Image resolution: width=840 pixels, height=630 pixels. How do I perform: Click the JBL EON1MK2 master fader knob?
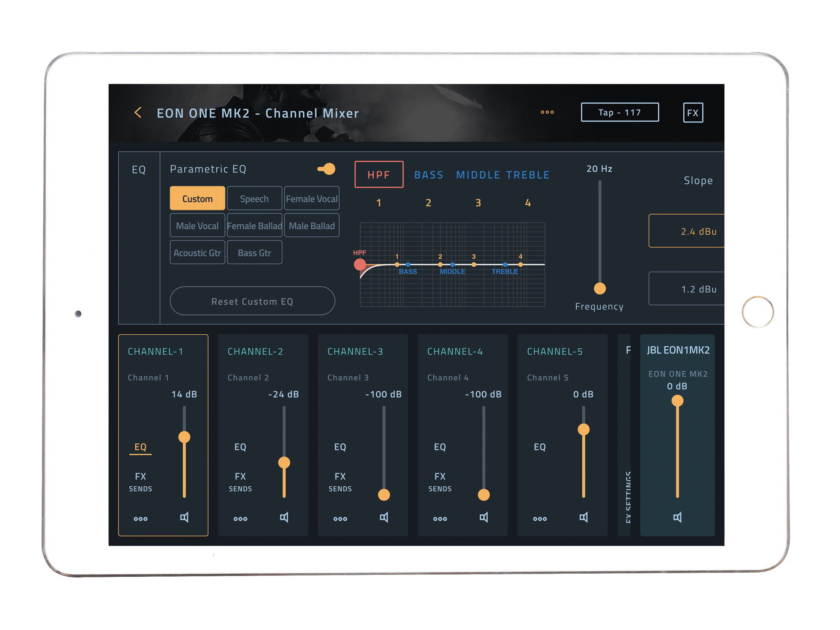[677, 401]
